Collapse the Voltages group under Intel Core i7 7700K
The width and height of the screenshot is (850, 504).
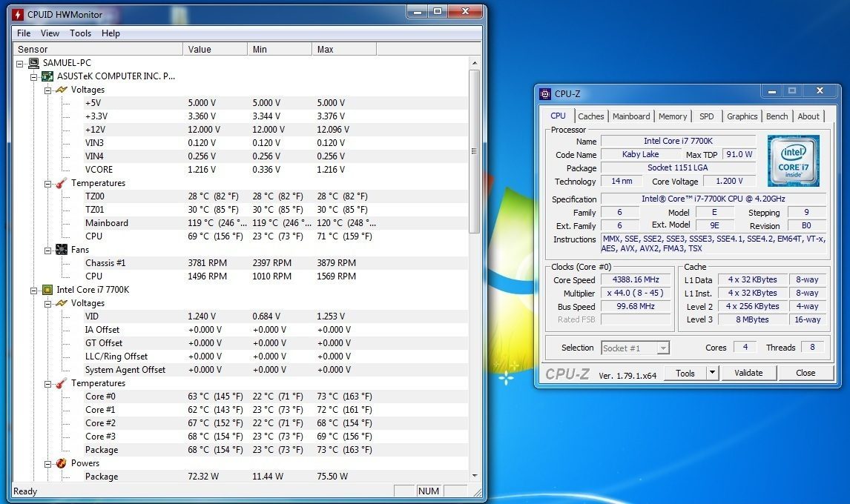click(47, 304)
